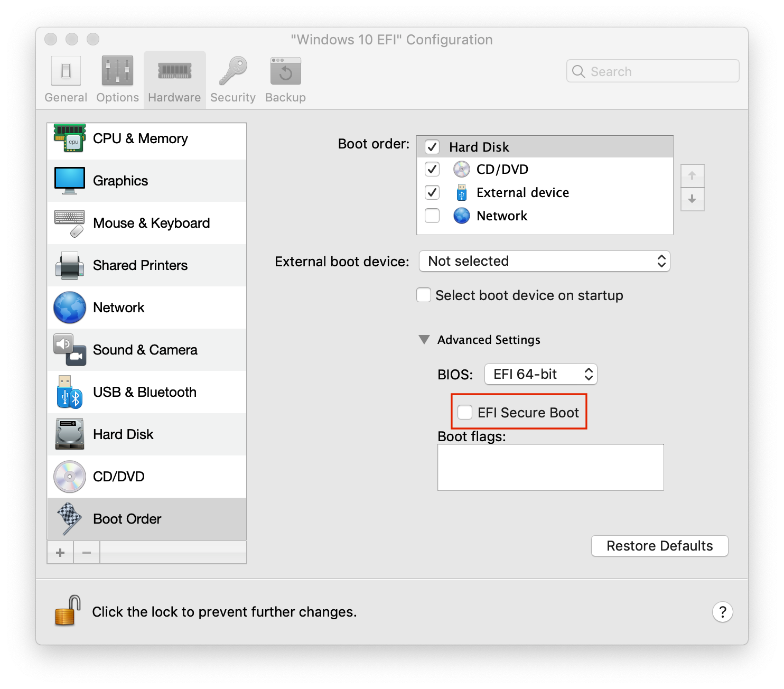Click the lock icon to prevent changes
Image resolution: width=784 pixels, height=689 pixels.
[68, 611]
